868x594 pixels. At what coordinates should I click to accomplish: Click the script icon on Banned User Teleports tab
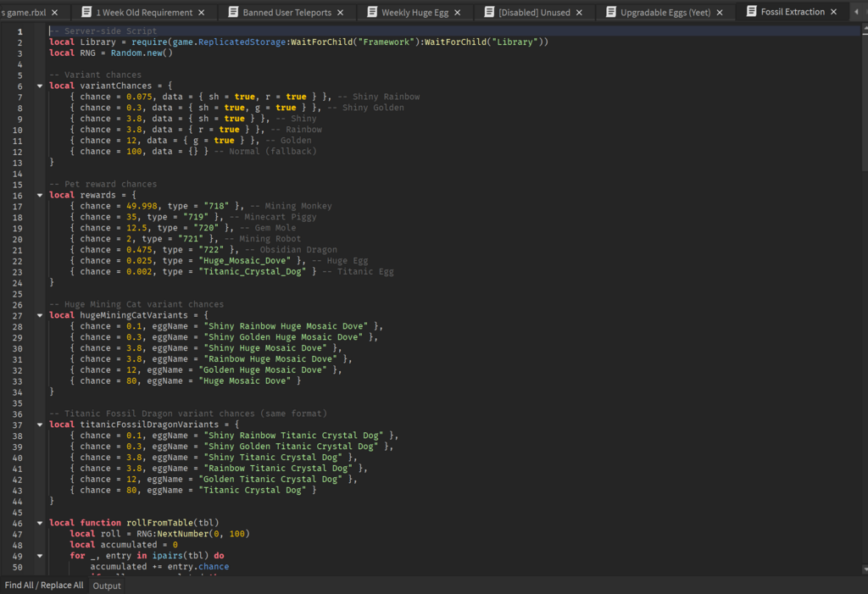coord(233,13)
